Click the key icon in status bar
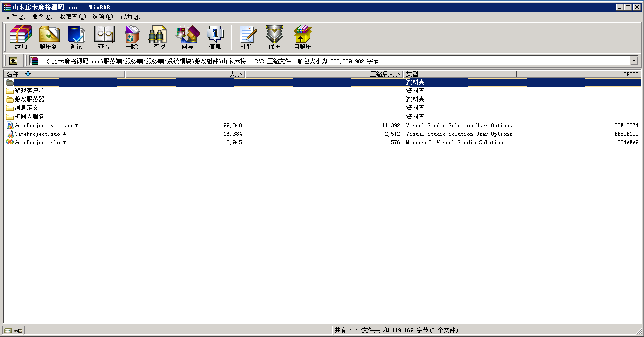Image resolution: width=644 pixels, height=337 pixels. click(18, 330)
